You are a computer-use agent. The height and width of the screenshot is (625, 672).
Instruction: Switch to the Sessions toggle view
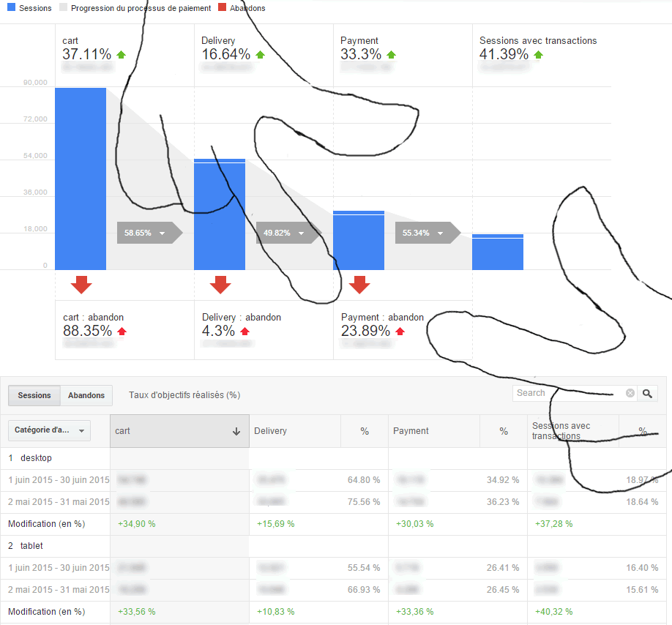coord(34,395)
